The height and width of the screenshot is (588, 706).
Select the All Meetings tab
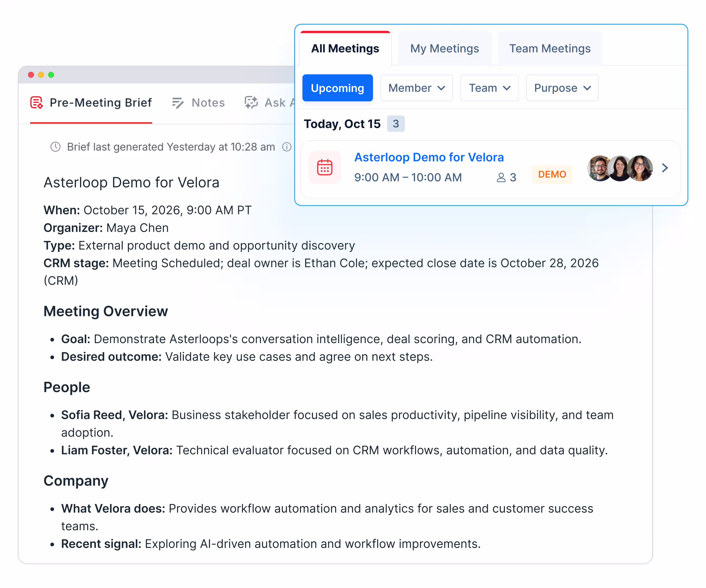[x=345, y=48]
